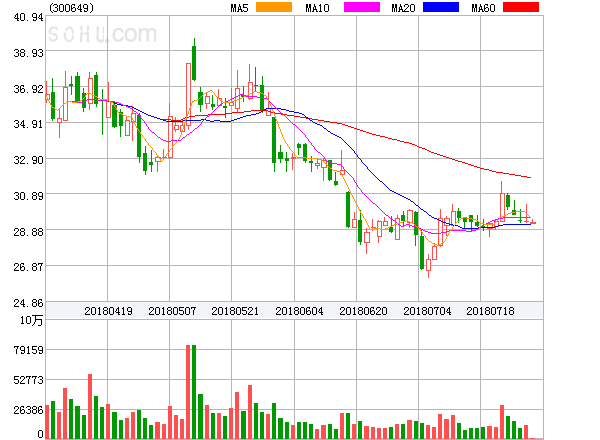Click the orange MA5 legend swatch
The height and width of the screenshot is (440, 600).
tap(274, 7)
